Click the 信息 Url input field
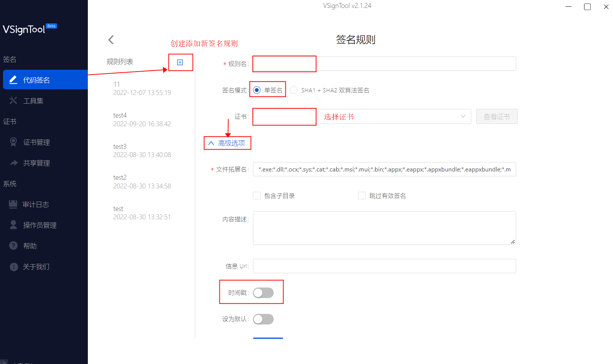The width and height of the screenshot is (613, 364). click(x=384, y=266)
